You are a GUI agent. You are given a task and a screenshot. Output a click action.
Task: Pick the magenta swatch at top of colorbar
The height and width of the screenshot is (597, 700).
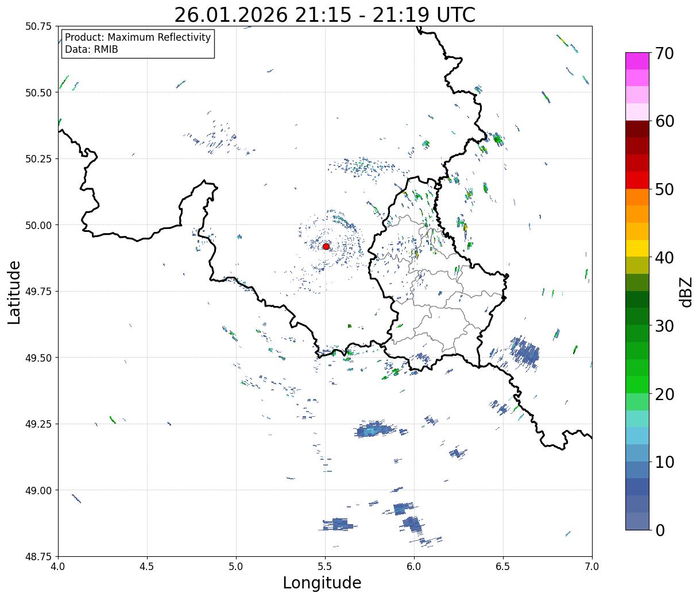[x=637, y=61]
